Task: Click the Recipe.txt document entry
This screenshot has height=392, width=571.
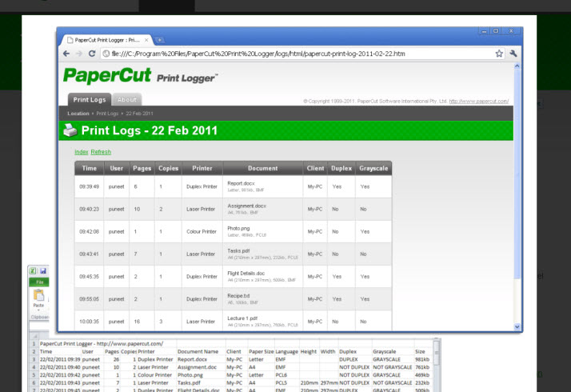Action: coord(238,296)
